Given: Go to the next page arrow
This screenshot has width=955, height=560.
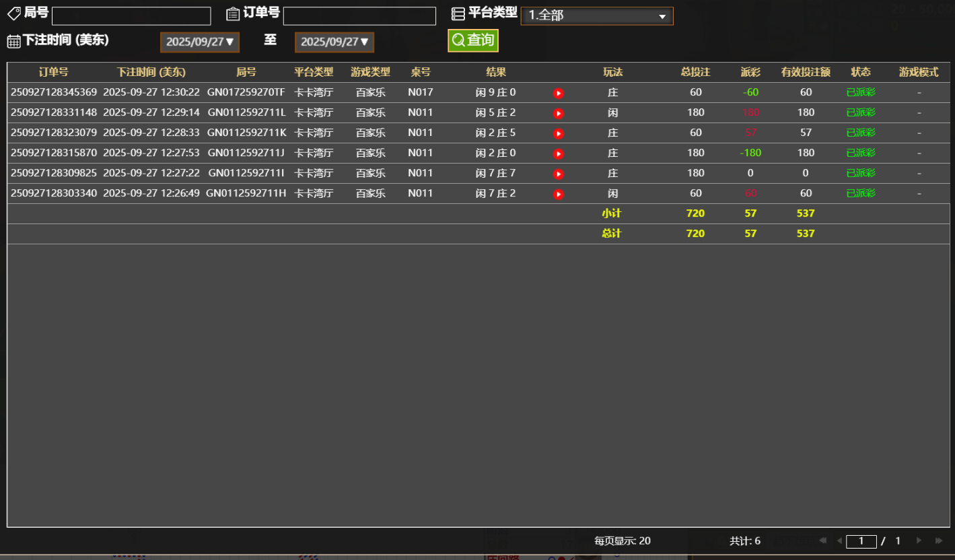Looking at the screenshot, I should click(x=919, y=540).
